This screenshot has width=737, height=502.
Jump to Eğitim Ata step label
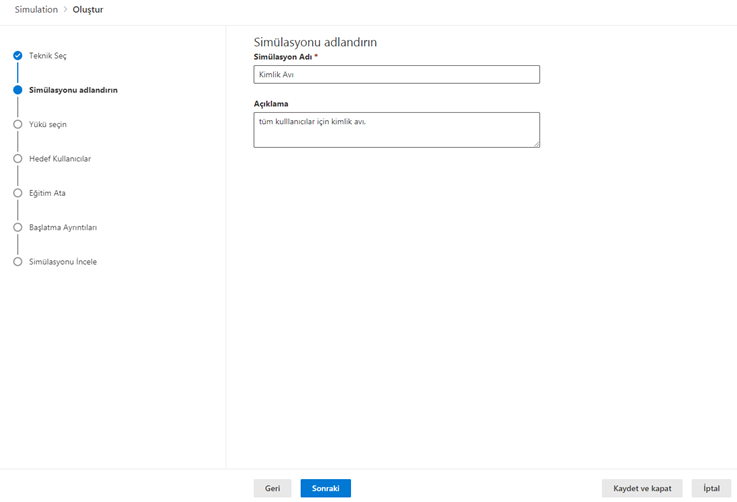click(47, 193)
